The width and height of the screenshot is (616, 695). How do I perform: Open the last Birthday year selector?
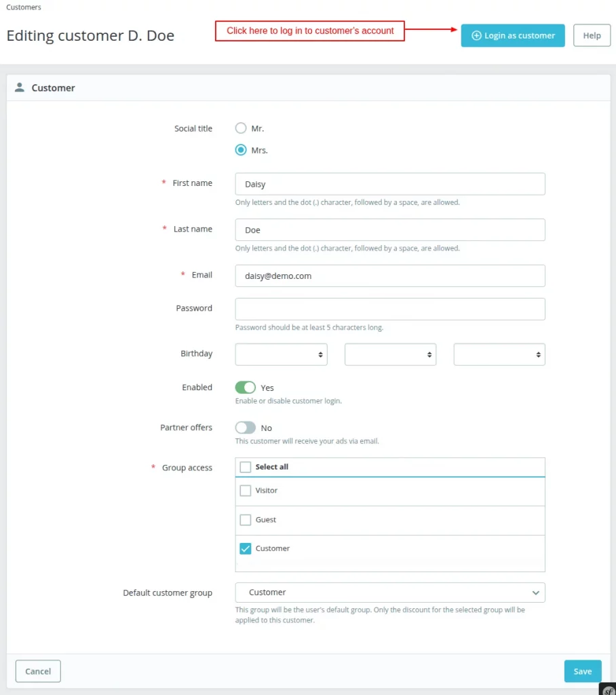point(499,354)
